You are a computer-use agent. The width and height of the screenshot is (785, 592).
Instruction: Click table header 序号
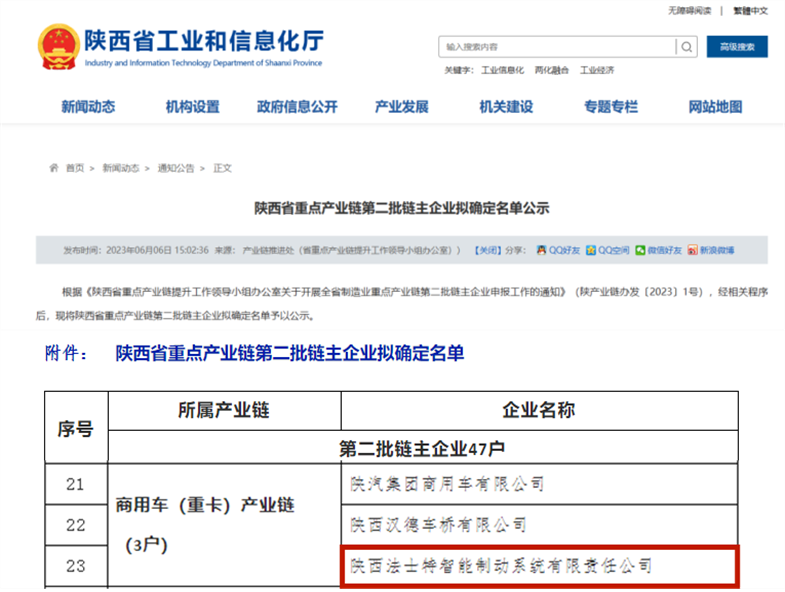click(x=76, y=429)
